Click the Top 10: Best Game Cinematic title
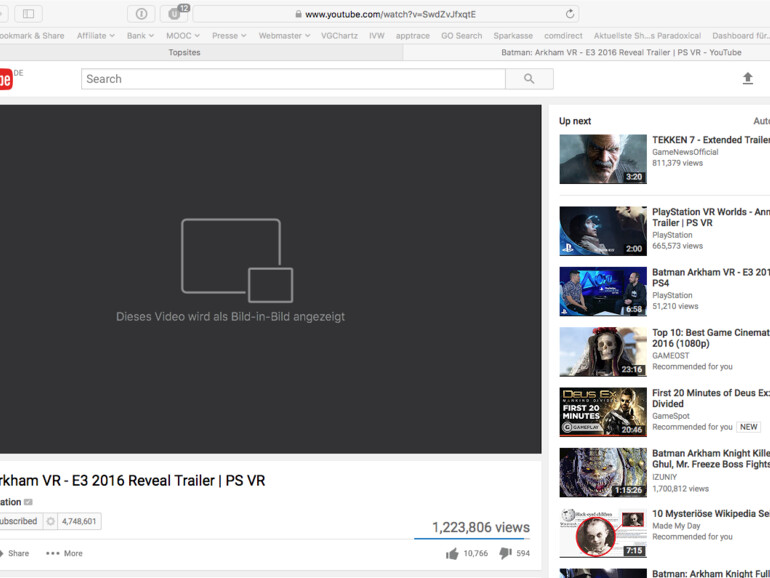Viewport: 770px width, 578px height. 711,338
